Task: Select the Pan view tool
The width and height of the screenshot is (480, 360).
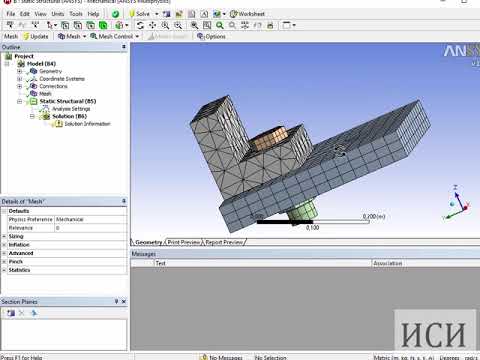Action: click(153, 25)
